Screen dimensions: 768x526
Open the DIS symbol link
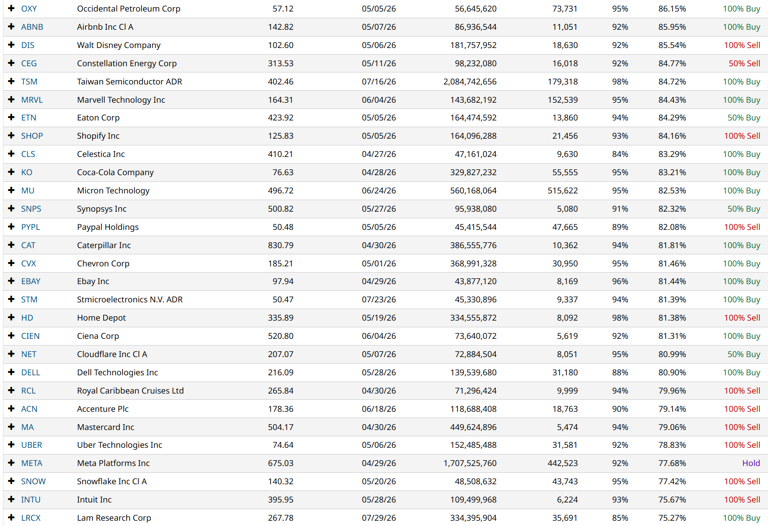coord(28,46)
